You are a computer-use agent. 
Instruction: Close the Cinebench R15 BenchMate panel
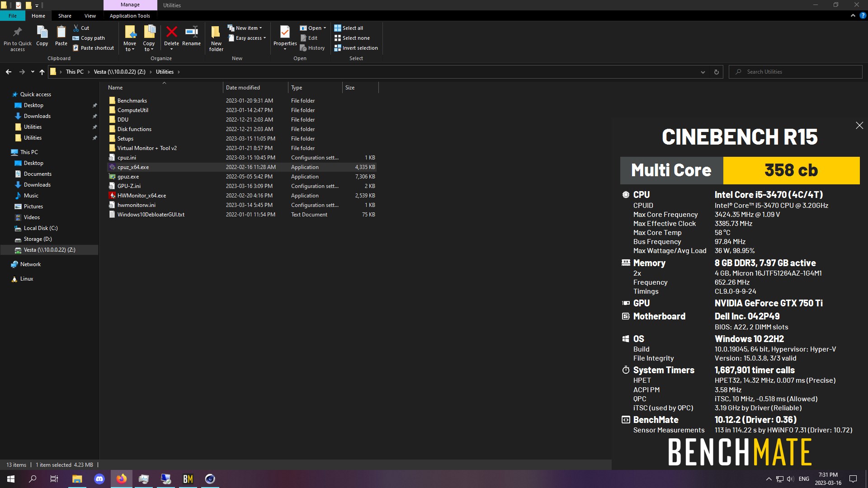click(x=859, y=126)
